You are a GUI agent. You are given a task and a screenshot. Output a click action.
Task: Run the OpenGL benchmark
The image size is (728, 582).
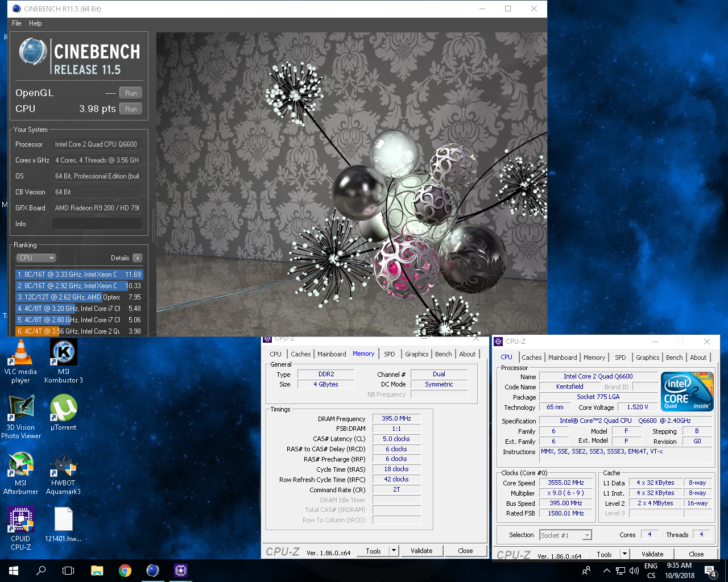(131, 93)
